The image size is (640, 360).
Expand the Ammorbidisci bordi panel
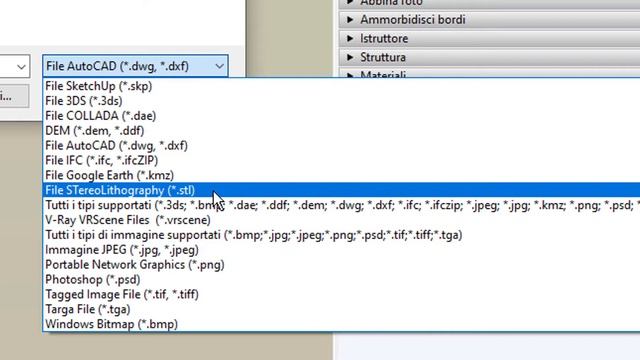[x=489, y=20]
